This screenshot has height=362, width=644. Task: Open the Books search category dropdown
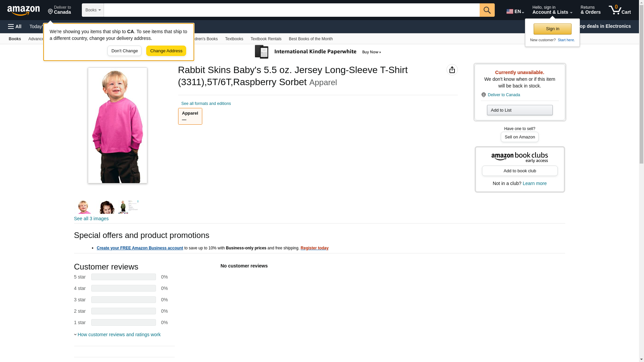[93, 10]
